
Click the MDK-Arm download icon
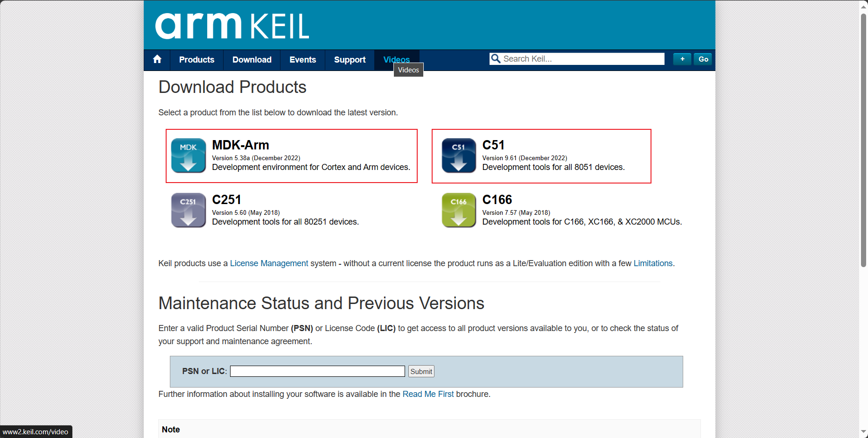point(188,155)
